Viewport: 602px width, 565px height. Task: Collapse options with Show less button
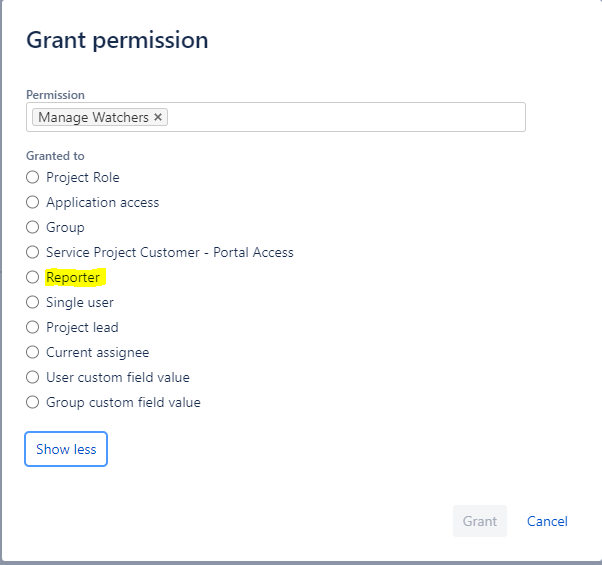tap(66, 449)
